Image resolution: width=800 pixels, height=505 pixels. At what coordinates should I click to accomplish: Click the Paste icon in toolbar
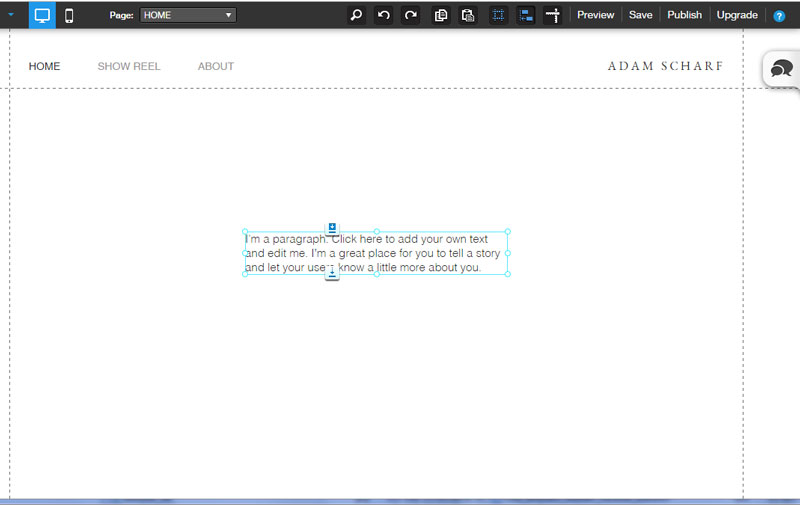pos(468,15)
